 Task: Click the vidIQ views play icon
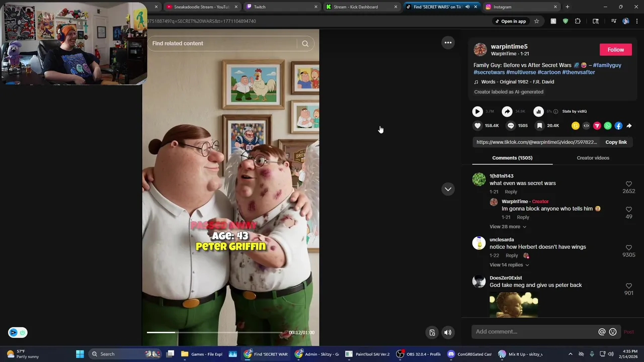(477, 112)
